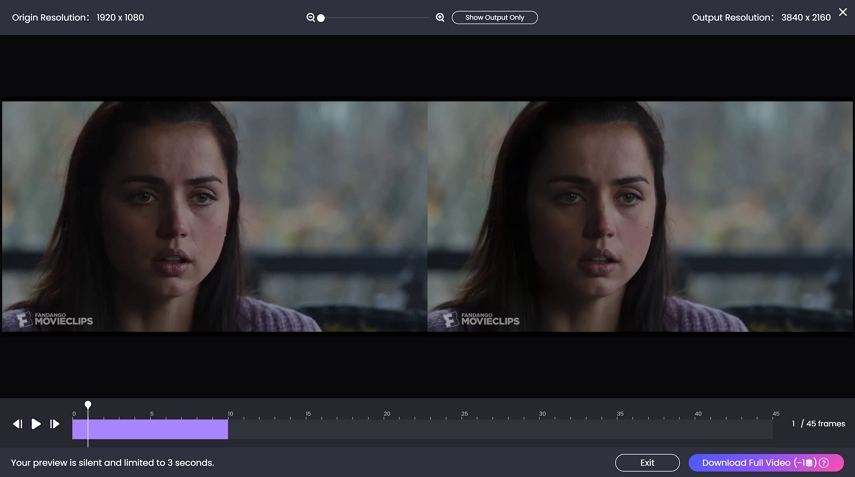Close the preview window
The width and height of the screenshot is (855, 477).
(x=843, y=12)
